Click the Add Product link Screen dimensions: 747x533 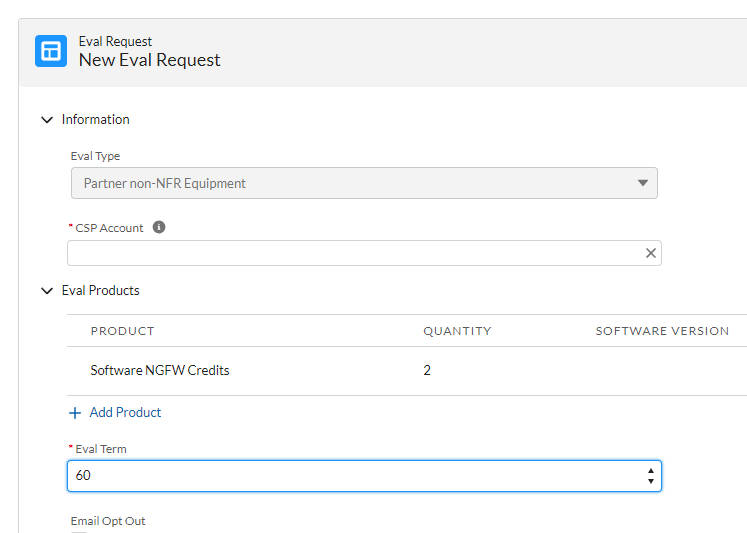125,412
